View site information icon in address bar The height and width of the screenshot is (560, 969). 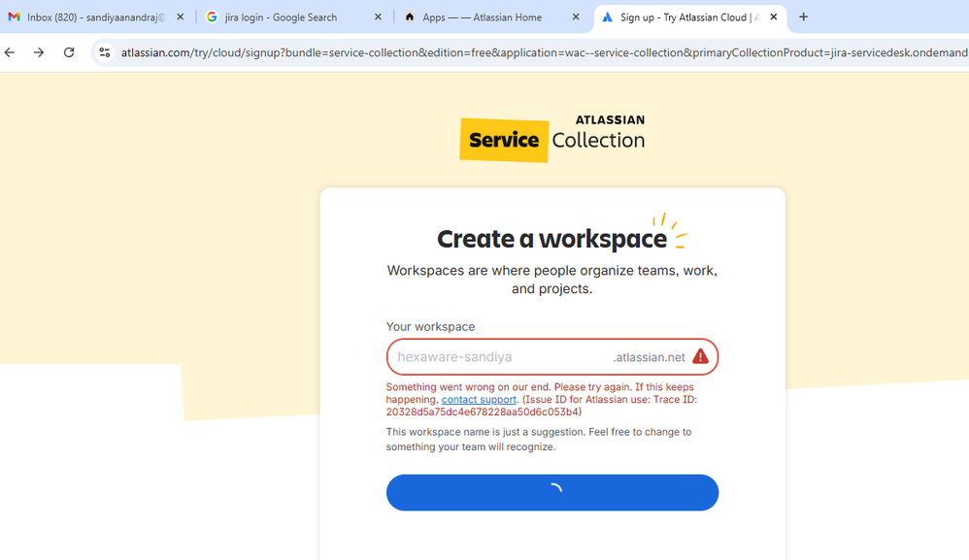tap(105, 52)
